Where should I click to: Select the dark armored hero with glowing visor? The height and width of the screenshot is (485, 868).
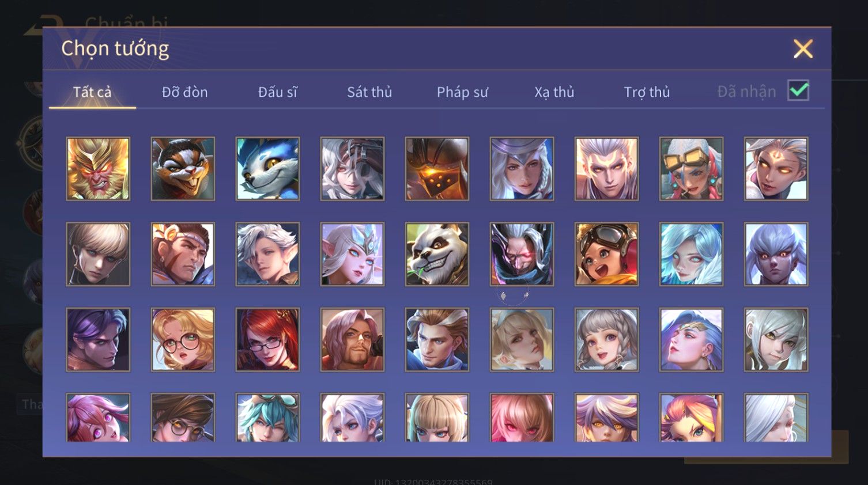pyautogui.click(x=437, y=169)
